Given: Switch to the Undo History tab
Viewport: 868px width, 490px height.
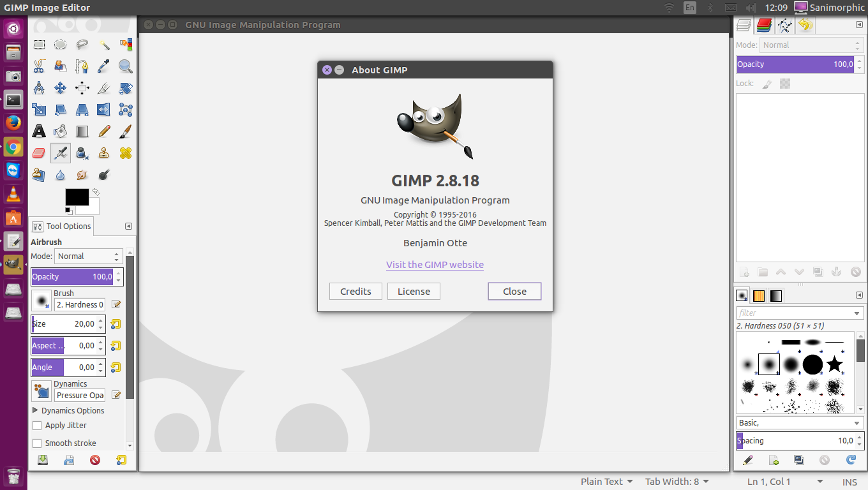Looking at the screenshot, I should click(805, 26).
